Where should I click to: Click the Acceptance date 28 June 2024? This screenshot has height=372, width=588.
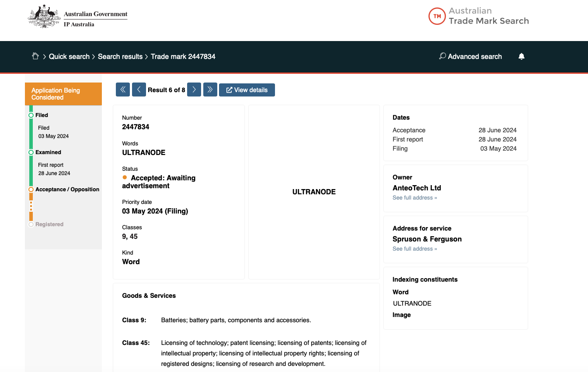[498, 130]
